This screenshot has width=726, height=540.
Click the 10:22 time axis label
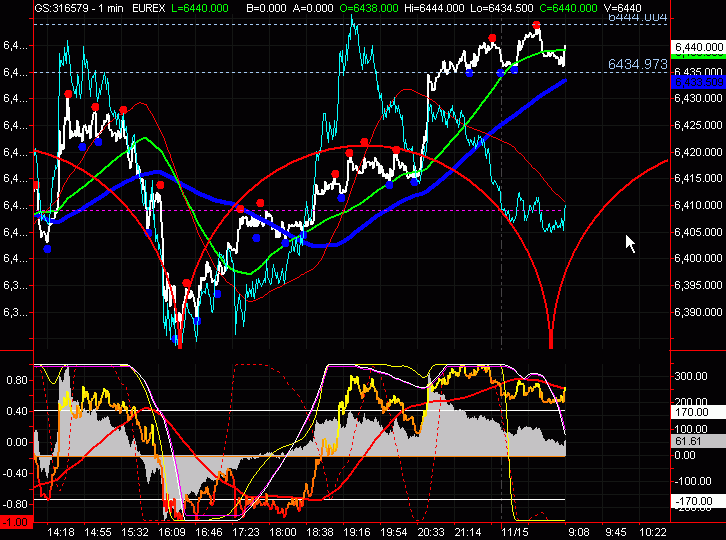[x=653, y=532]
